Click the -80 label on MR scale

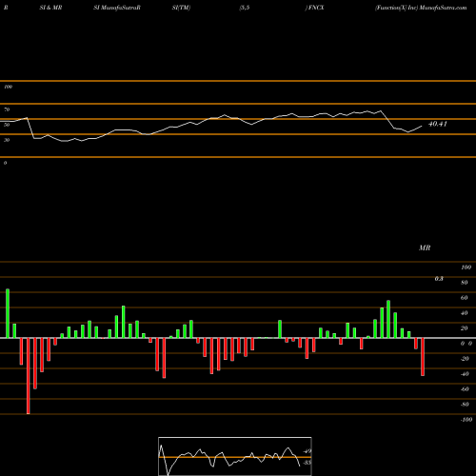coord(465,405)
